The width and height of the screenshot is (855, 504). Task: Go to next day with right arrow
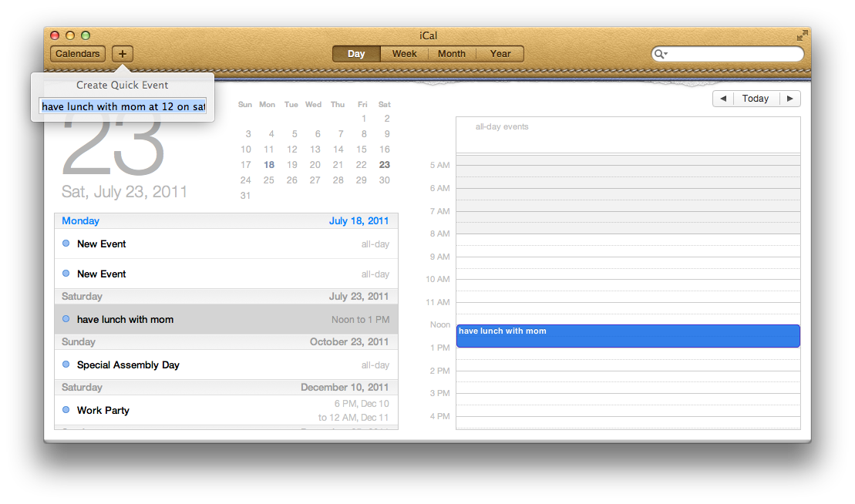click(x=790, y=99)
